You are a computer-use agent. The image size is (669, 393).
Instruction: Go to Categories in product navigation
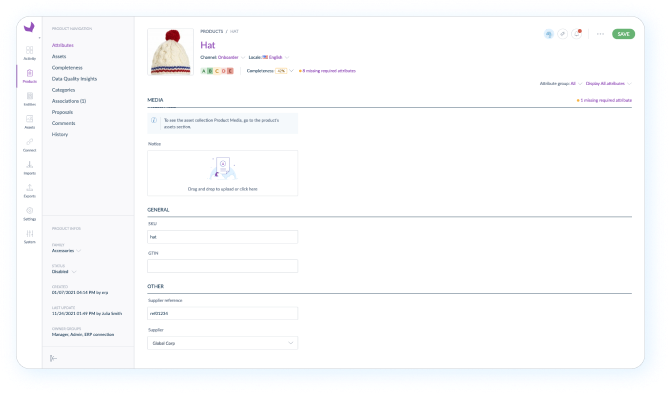pyautogui.click(x=63, y=90)
